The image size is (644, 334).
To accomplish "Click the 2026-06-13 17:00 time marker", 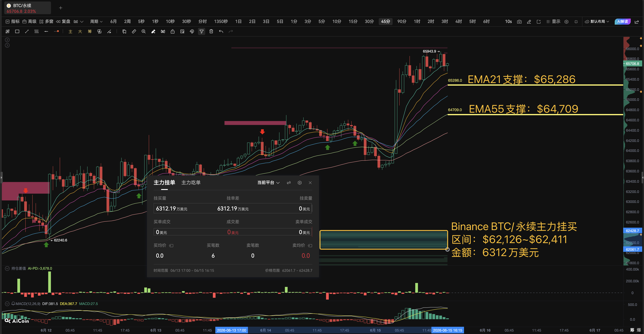I will tap(231, 331).
